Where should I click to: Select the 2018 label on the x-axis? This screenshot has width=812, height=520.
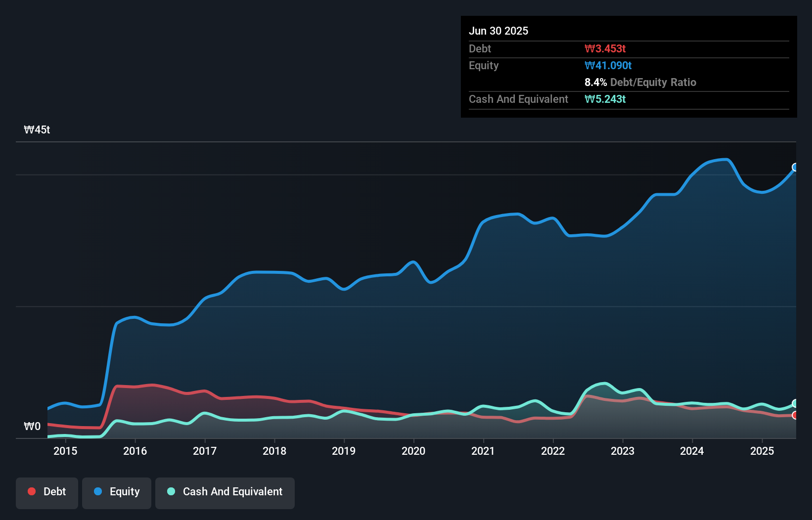tap(274, 451)
